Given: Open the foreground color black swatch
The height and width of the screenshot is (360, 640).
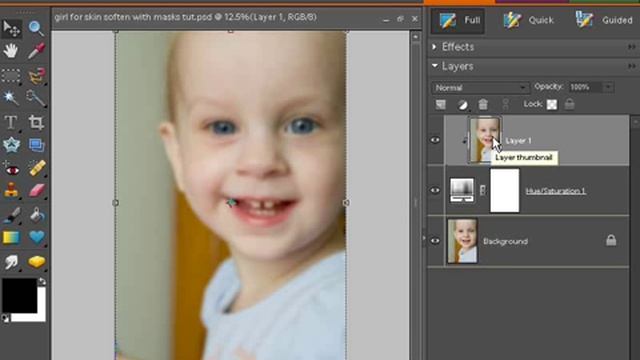Looking at the screenshot, I should click(19, 295).
